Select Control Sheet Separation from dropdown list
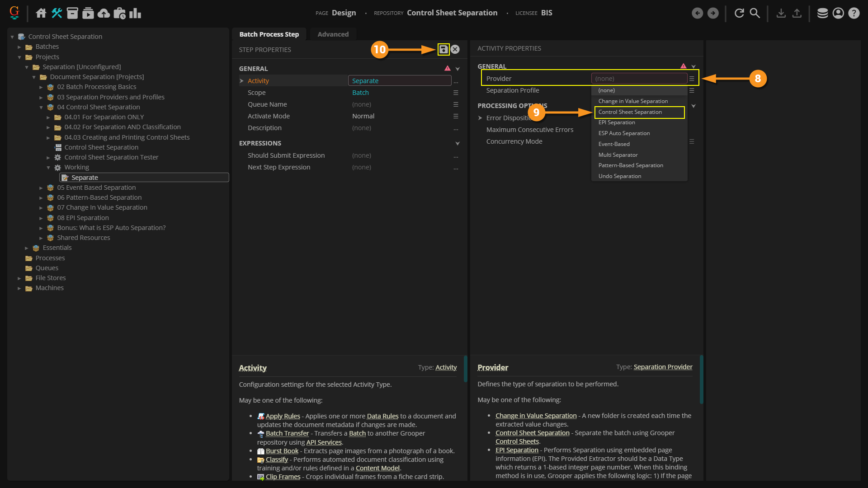Viewport: 868px width, 488px height. pyautogui.click(x=630, y=112)
